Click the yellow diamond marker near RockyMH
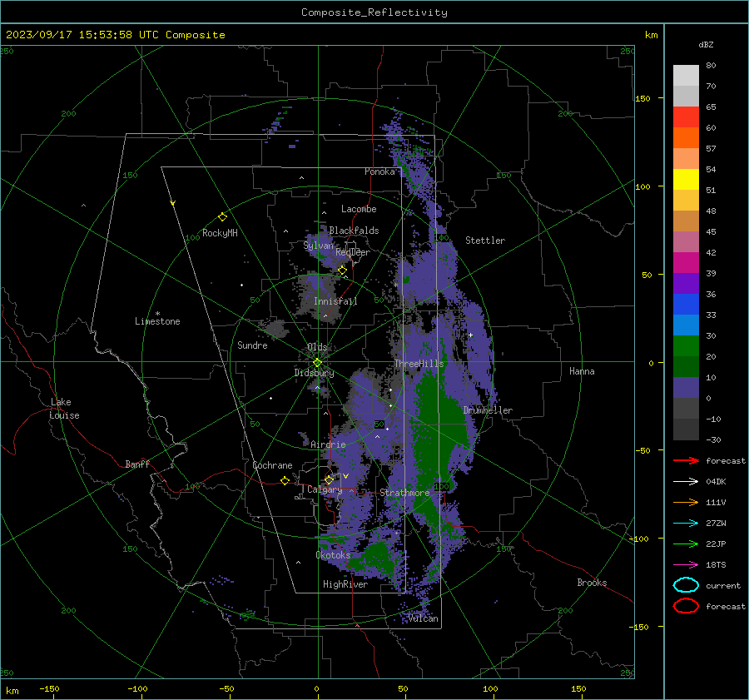 coord(222,217)
